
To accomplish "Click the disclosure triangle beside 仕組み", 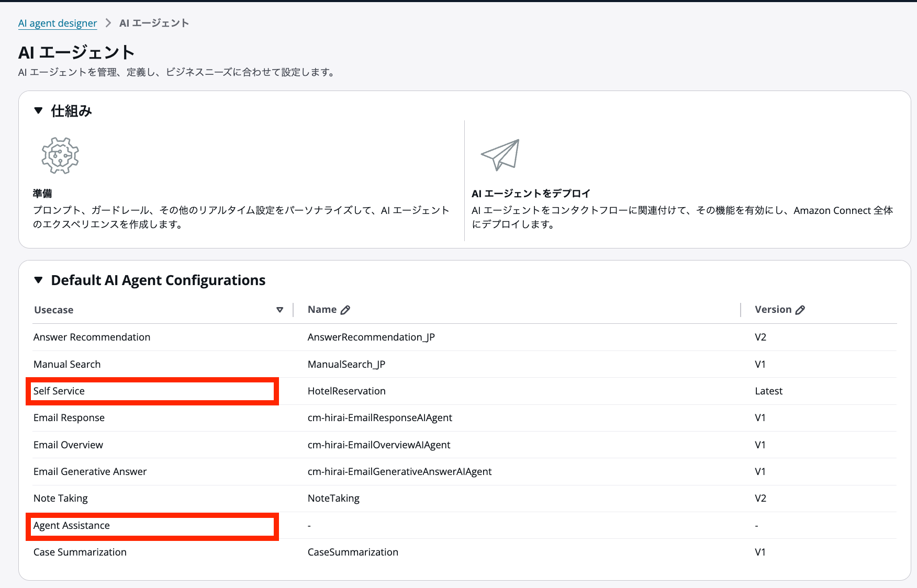I will 38,110.
